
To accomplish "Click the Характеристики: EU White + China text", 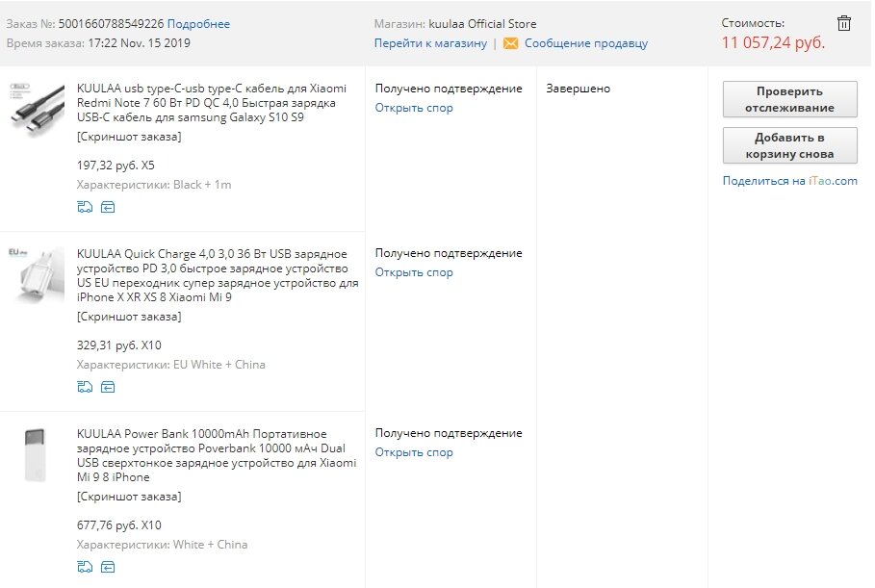I will [x=170, y=365].
